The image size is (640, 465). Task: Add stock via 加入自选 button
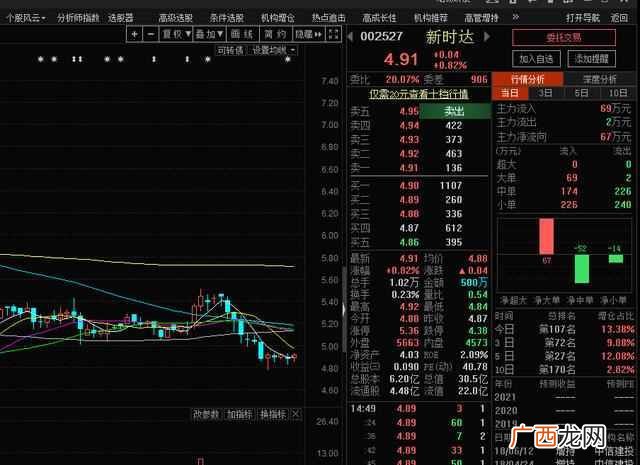[x=536, y=59]
